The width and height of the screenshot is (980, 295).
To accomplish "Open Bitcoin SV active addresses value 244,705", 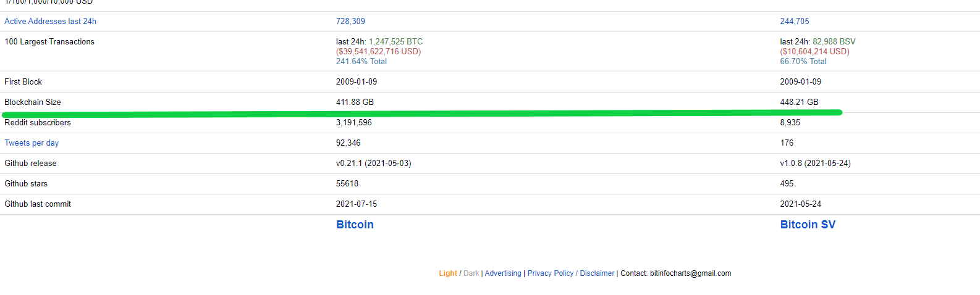I will pyautogui.click(x=795, y=21).
